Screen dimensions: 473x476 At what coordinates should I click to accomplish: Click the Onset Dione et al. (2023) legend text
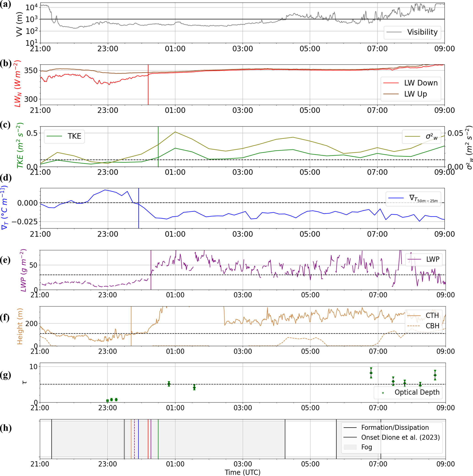400,437
